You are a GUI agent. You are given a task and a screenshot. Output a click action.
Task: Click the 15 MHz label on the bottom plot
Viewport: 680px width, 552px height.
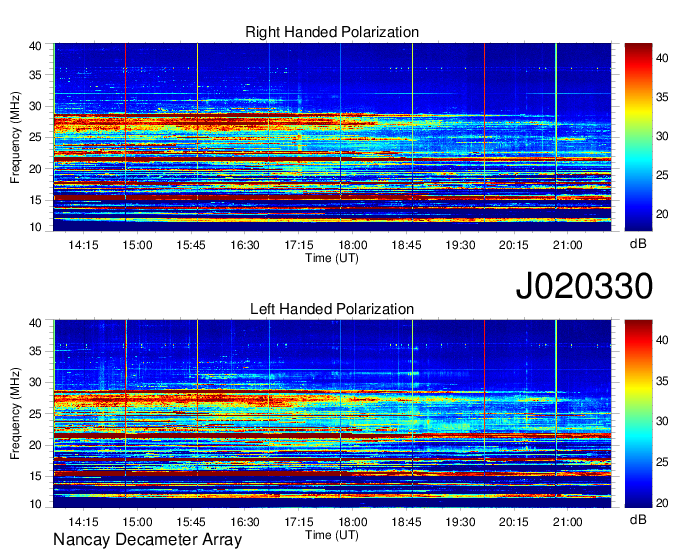(x=36, y=477)
